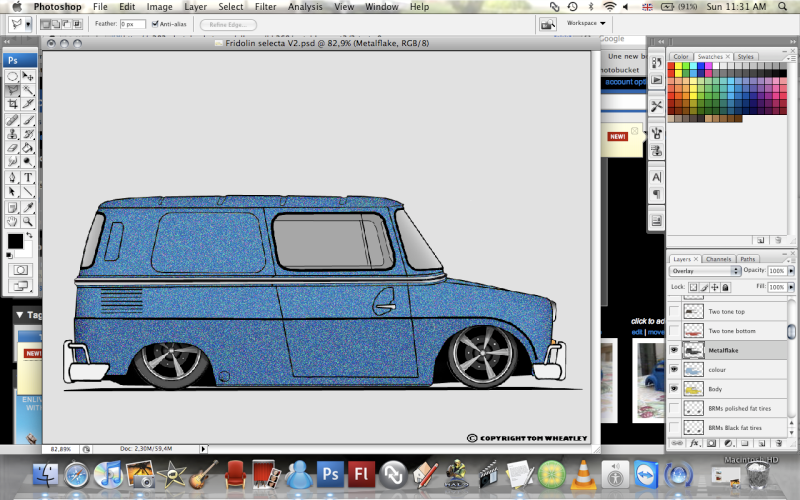Select the Smudge tool
Screen dimensions: 800x500
(12, 162)
